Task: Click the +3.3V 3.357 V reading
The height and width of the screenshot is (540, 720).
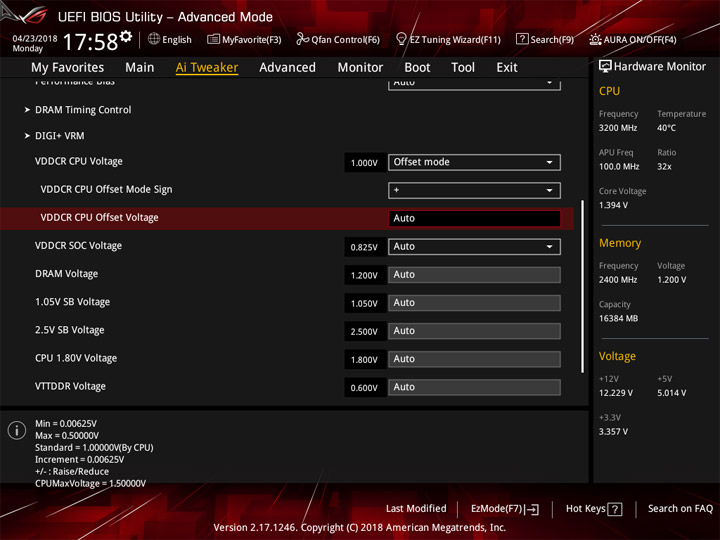Action: coord(613,432)
